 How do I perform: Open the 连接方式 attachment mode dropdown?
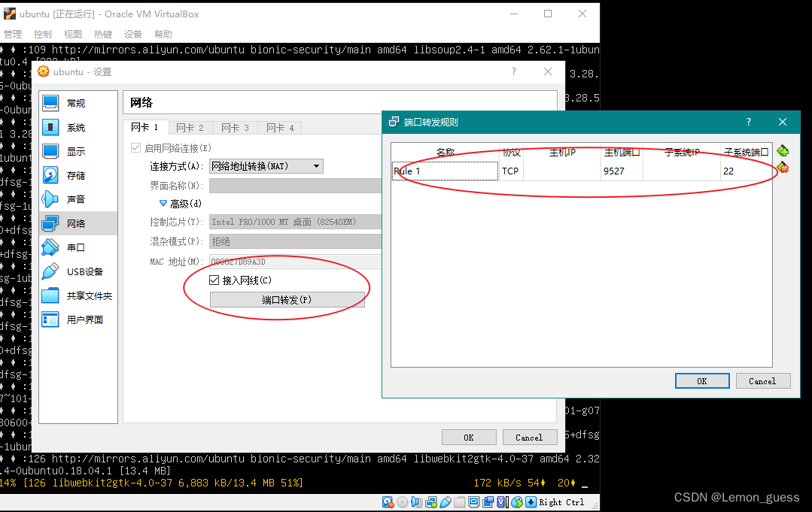click(316, 166)
